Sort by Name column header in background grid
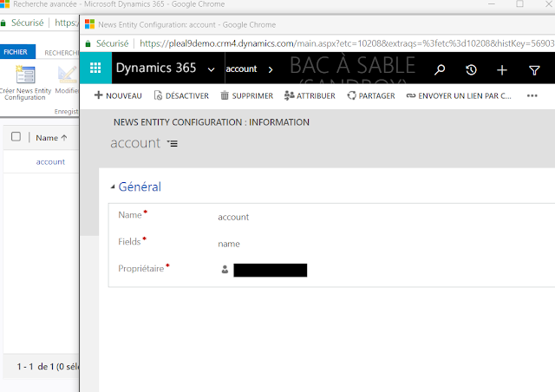 click(x=51, y=138)
